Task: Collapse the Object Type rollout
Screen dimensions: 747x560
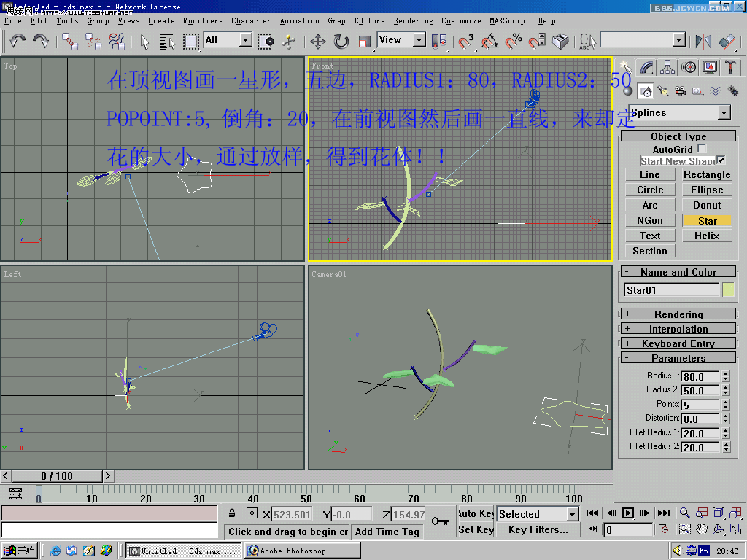Action: tap(678, 136)
